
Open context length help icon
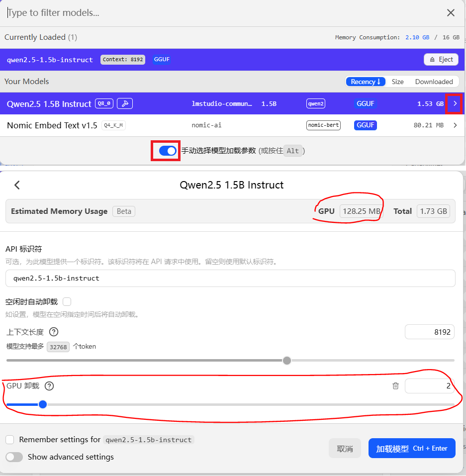(x=54, y=332)
